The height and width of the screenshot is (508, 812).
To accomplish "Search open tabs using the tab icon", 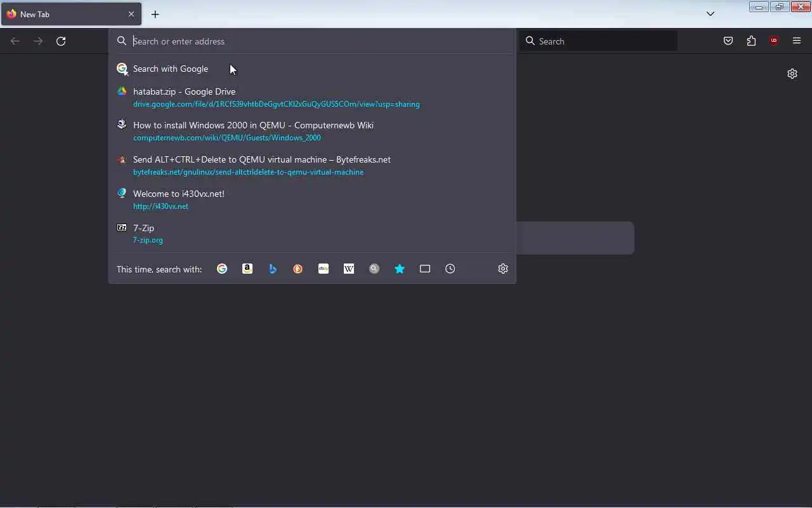I will point(425,269).
